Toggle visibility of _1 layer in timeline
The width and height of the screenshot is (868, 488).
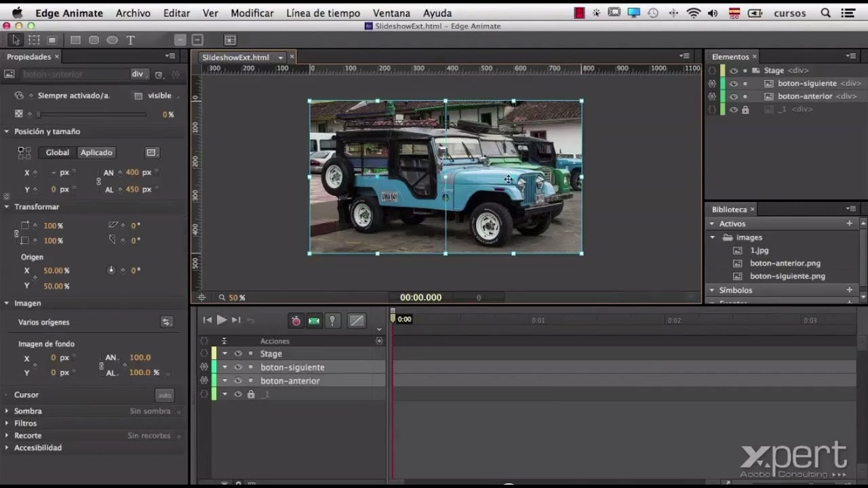pyautogui.click(x=238, y=394)
